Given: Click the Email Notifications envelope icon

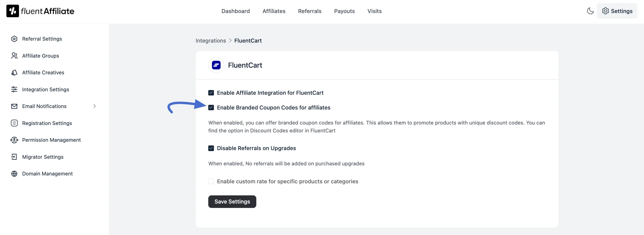Looking at the screenshot, I should pyautogui.click(x=14, y=106).
